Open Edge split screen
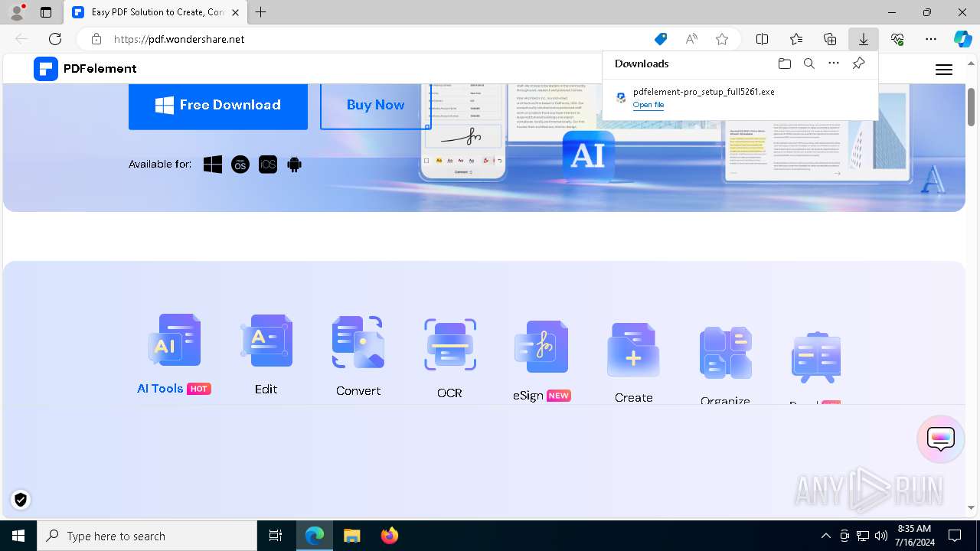The width and height of the screenshot is (980, 551). coord(762,39)
